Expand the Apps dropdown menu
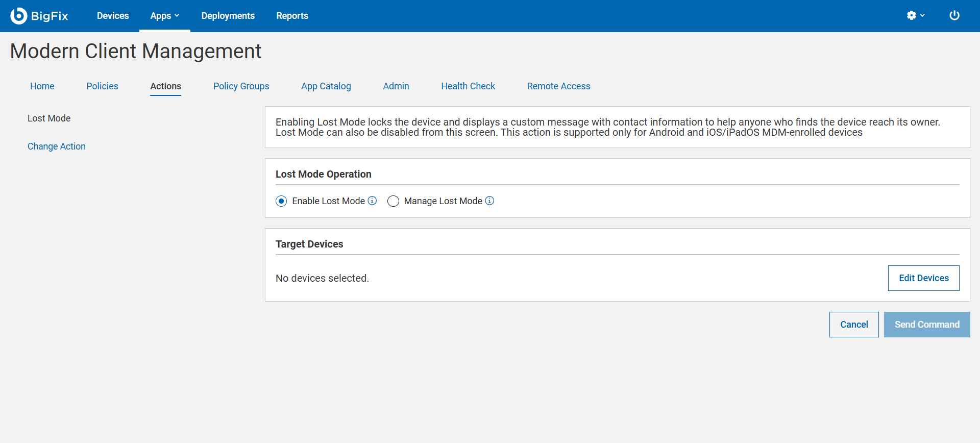The width and height of the screenshot is (980, 443). 165,16
